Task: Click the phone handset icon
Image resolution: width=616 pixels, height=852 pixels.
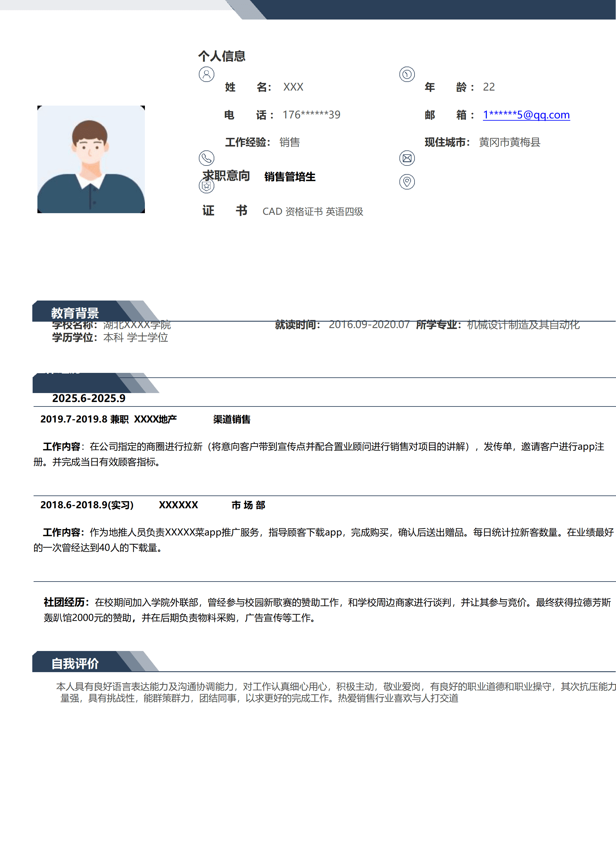Action: coord(207,158)
